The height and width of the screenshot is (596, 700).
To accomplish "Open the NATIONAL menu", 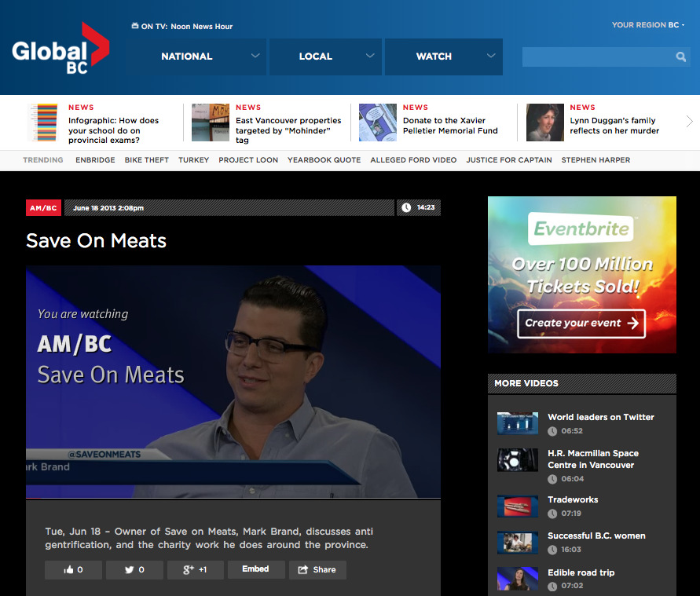I will click(196, 57).
